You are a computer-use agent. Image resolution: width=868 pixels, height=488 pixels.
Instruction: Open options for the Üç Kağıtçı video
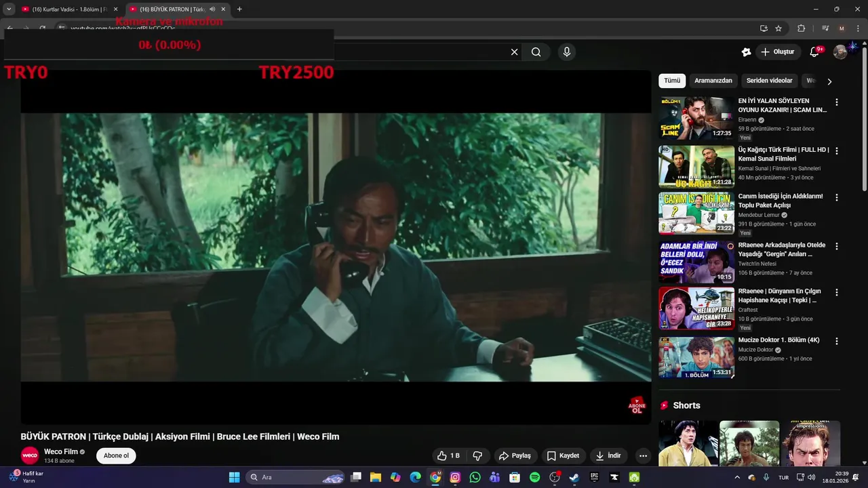[x=836, y=151]
